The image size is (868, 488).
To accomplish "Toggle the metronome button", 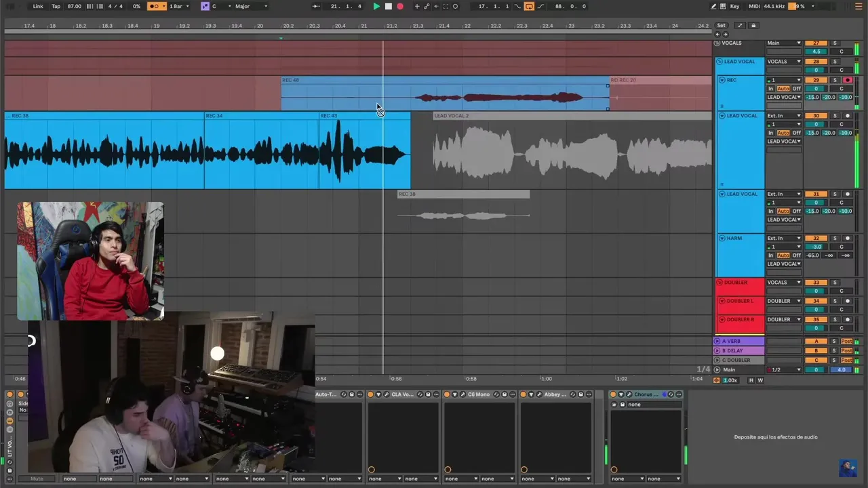I will (x=157, y=6).
